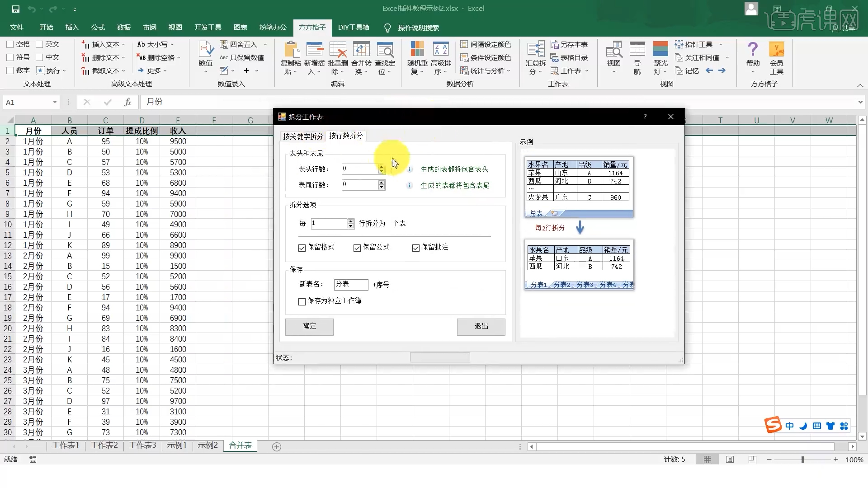Click the 执行 execute button
The height and width of the screenshot is (488, 868).
[x=51, y=70]
